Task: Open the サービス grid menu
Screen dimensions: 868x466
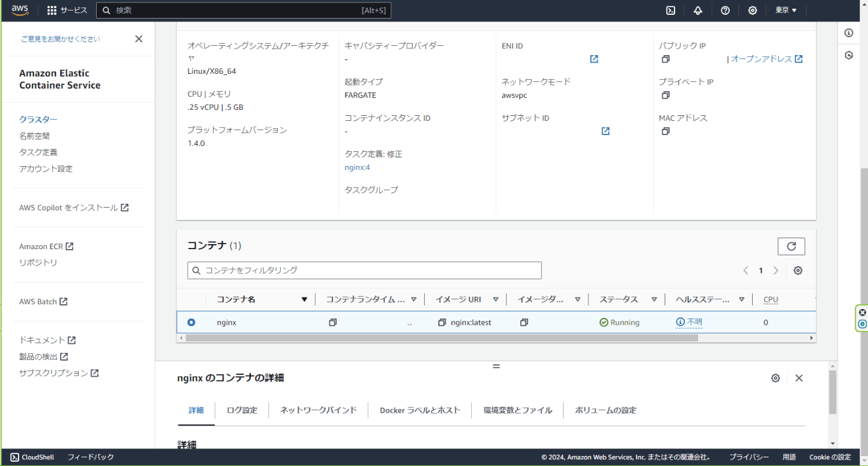Action: click(68, 11)
